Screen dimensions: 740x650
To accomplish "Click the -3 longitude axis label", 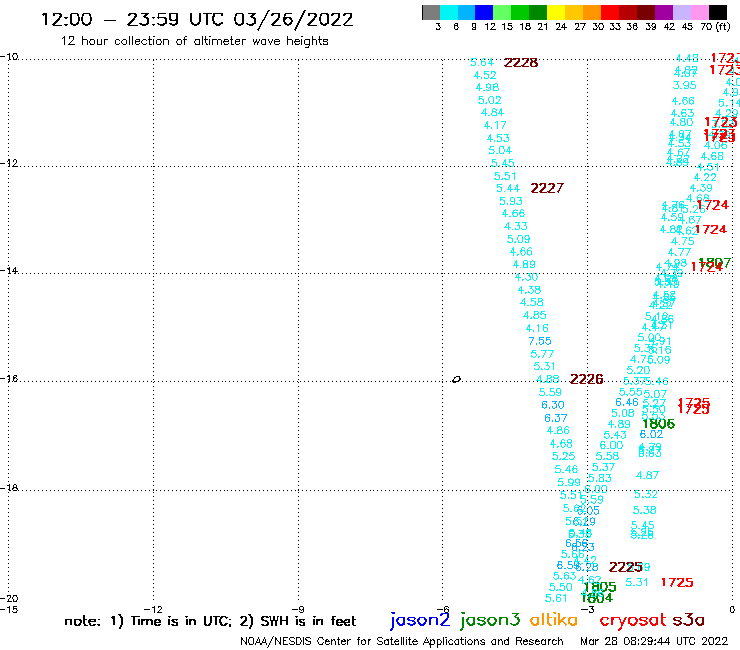I will coord(588,609).
